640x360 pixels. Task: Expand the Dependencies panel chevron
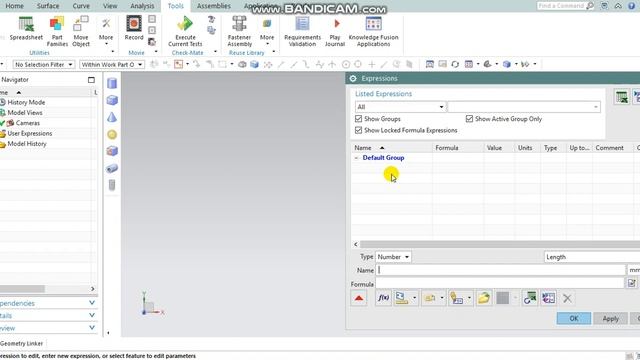point(92,303)
